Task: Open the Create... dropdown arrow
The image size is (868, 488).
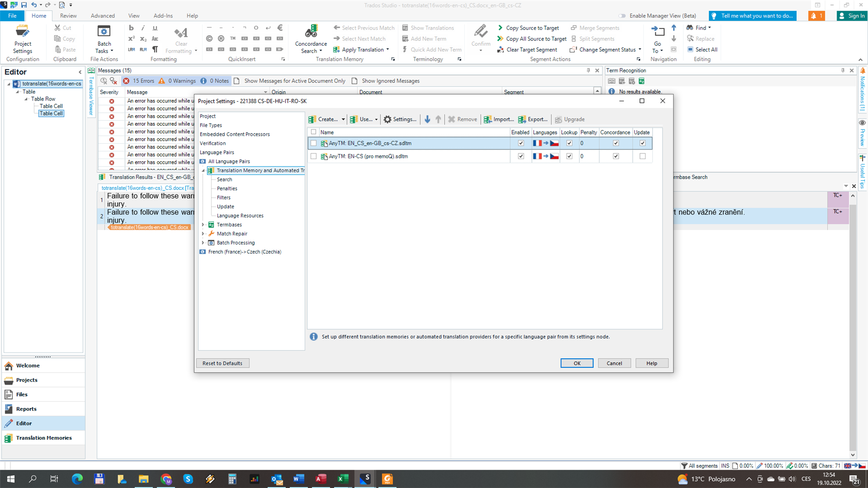Action: point(343,120)
